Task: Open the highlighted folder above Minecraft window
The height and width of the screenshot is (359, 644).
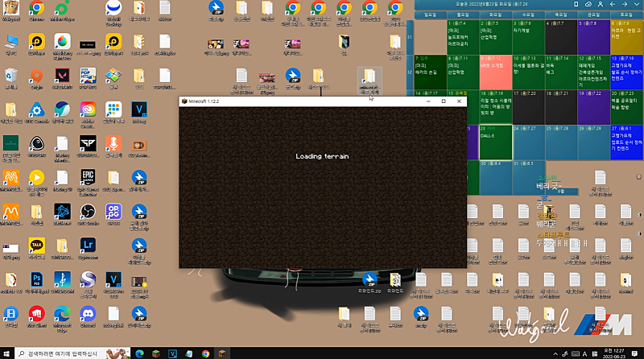Action: tap(369, 81)
